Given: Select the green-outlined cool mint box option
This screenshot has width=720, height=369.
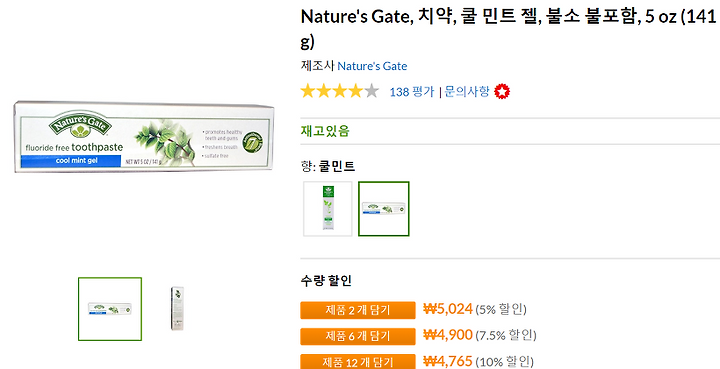Looking at the screenshot, I should 384,209.
